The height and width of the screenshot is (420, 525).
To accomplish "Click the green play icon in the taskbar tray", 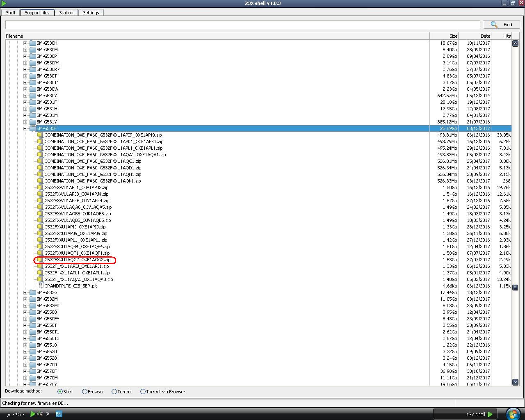I will point(32,414).
